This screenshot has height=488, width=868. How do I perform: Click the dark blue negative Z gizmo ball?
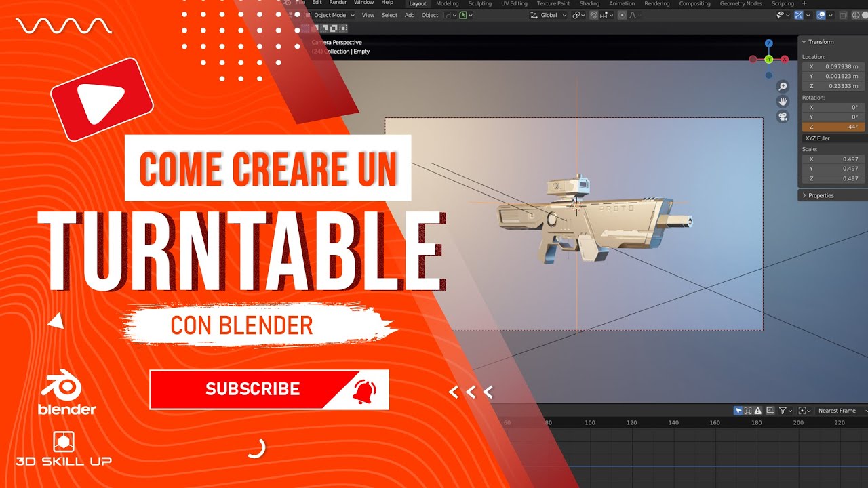[x=768, y=75]
